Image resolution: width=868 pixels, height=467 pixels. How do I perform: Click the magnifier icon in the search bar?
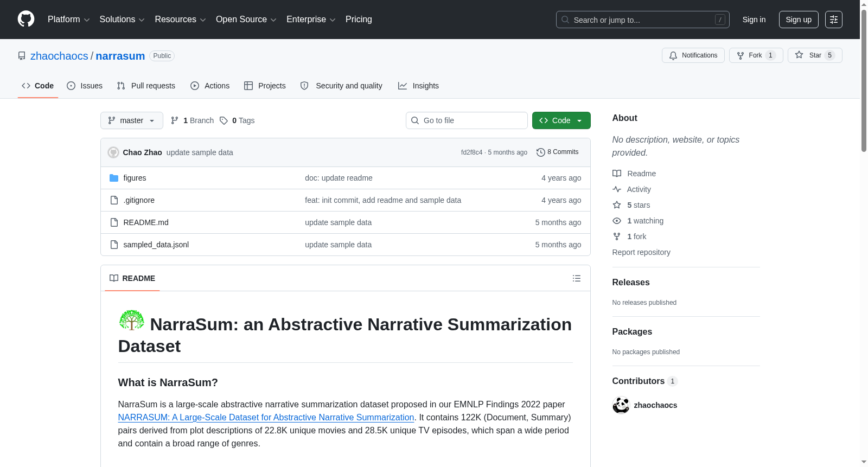[565, 20]
